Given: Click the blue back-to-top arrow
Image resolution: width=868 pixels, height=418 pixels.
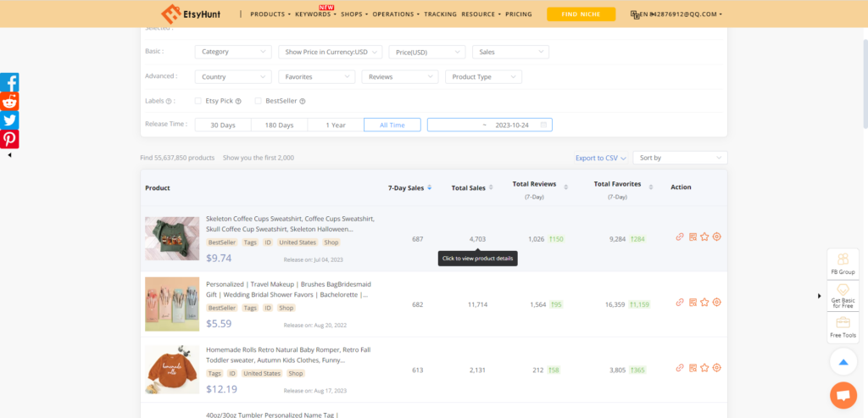Looking at the screenshot, I should [x=843, y=362].
